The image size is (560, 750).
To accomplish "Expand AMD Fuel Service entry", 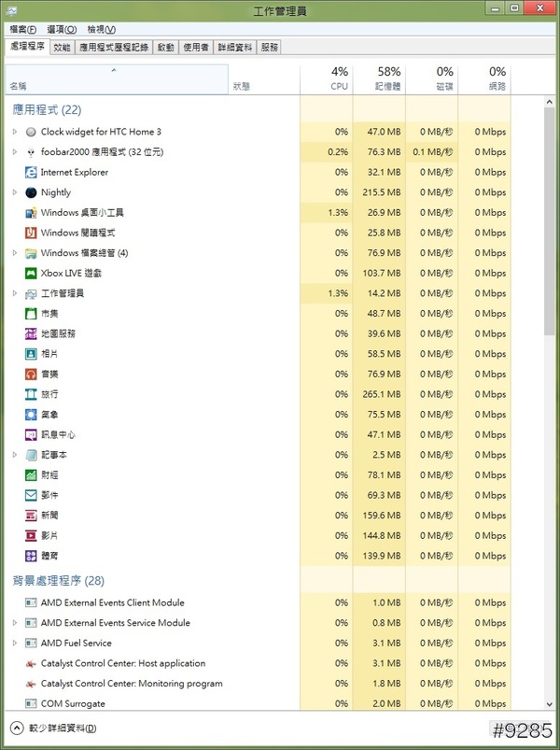I will [15, 643].
